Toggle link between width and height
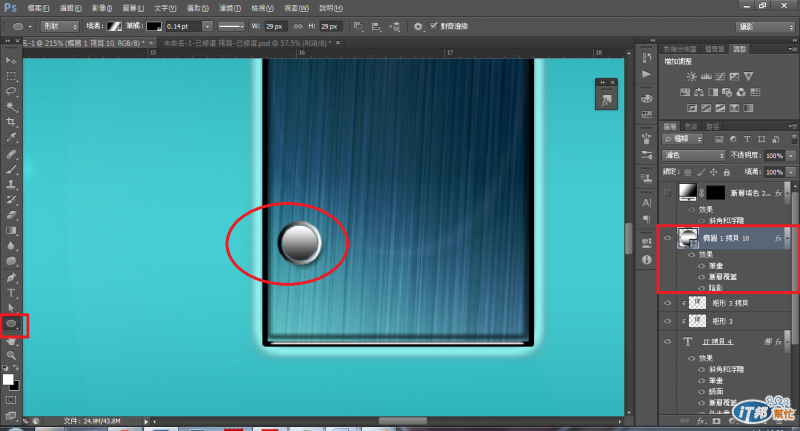 tap(297, 26)
